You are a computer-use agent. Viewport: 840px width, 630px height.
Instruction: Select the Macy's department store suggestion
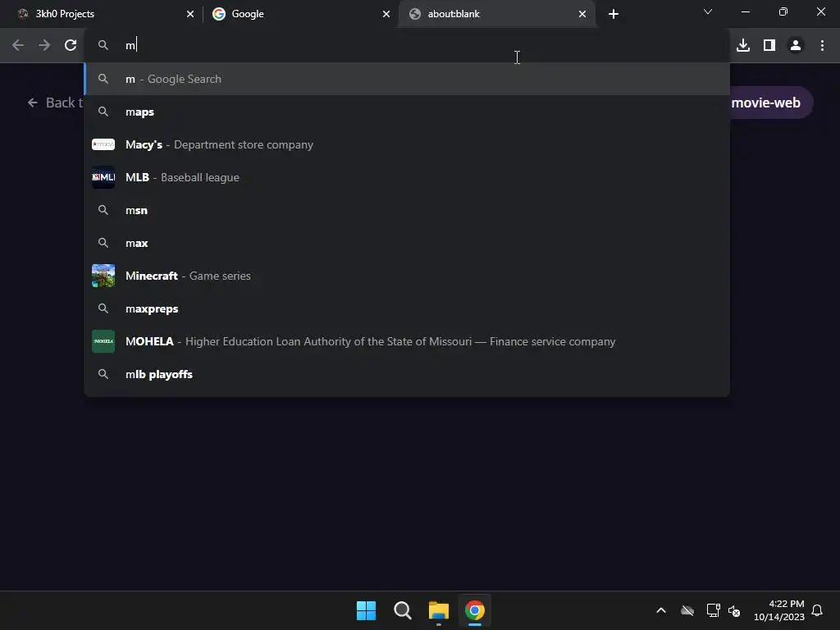point(407,144)
